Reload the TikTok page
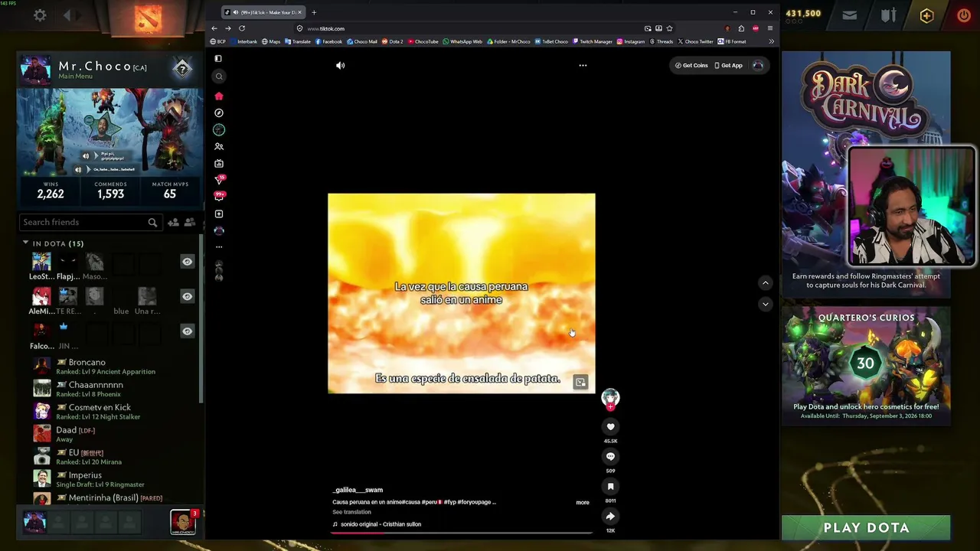980x551 pixels. (242, 28)
